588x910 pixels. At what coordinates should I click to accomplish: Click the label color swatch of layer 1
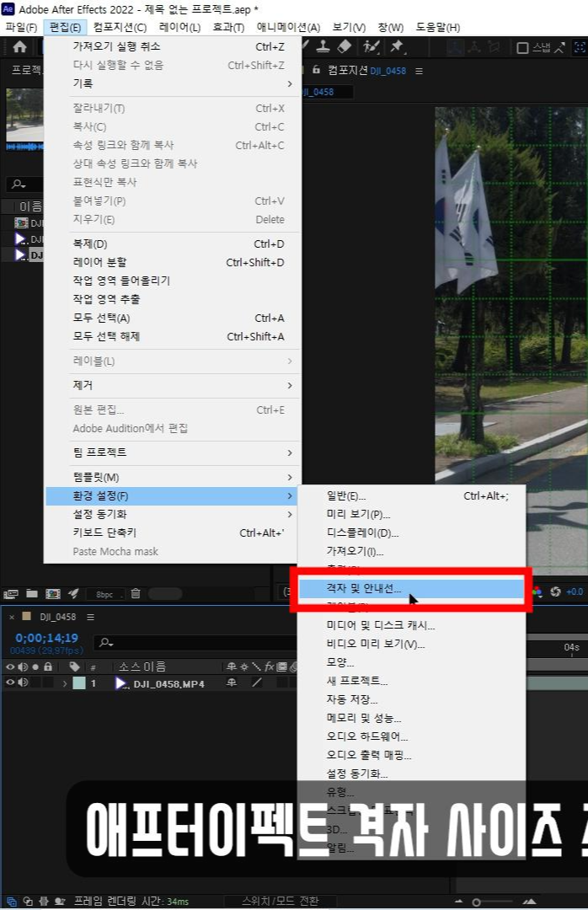79,683
